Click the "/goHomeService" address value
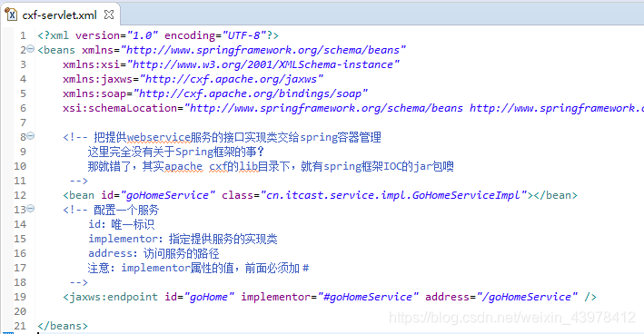Image resolution: width=644 pixels, height=334 pixels. point(527,297)
